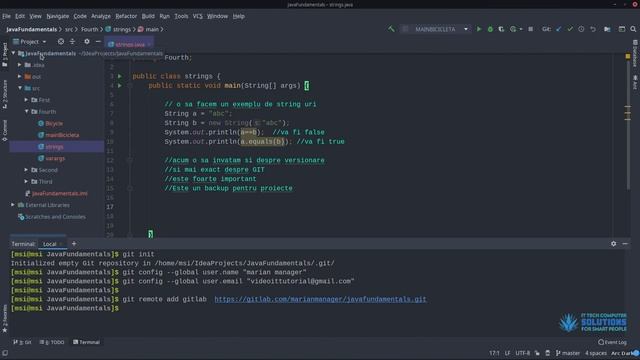Hide the Project panel with minus icon
This screenshot has height=360, width=640.
[98, 41]
